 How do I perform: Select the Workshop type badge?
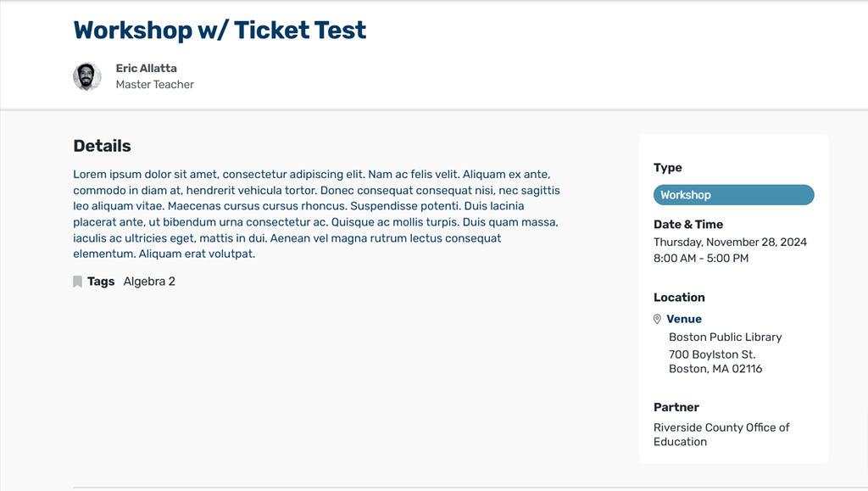pos(733,194)
